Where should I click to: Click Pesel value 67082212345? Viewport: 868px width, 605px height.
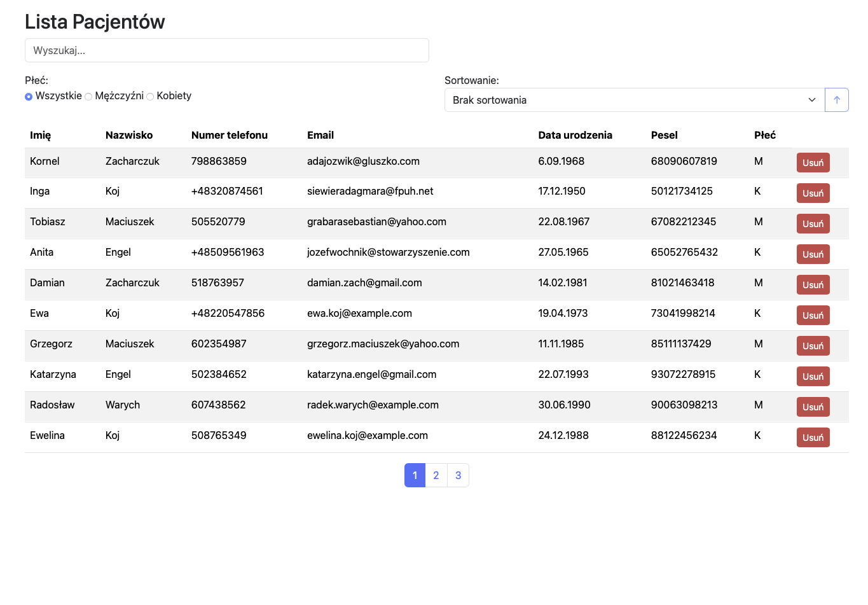[684, 221]
